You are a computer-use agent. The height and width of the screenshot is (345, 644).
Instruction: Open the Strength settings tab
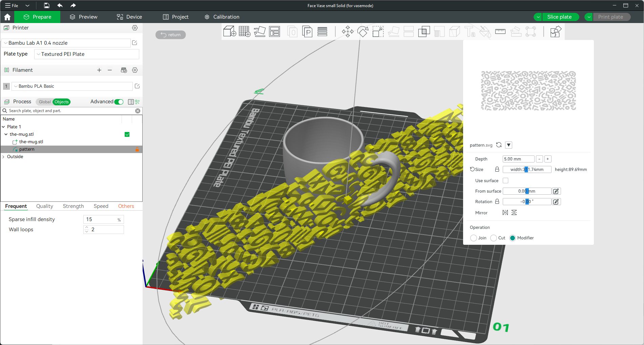point(73,206)
